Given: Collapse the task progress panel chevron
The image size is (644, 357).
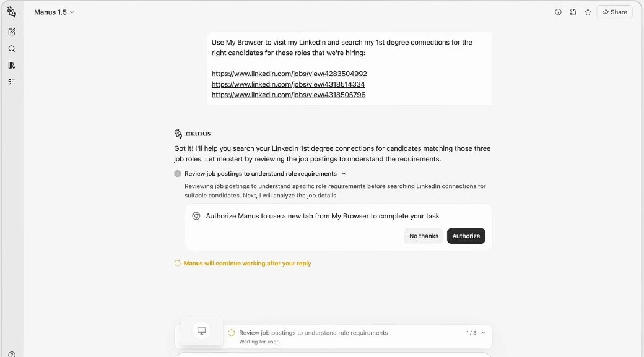Looking at the screenshot, I should (x=482, y=332).
